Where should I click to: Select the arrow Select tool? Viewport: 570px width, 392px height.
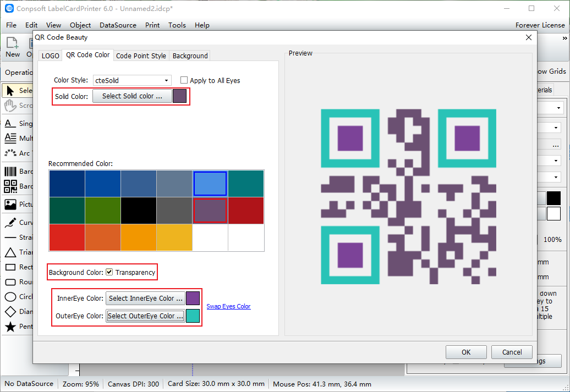[18, 91]
